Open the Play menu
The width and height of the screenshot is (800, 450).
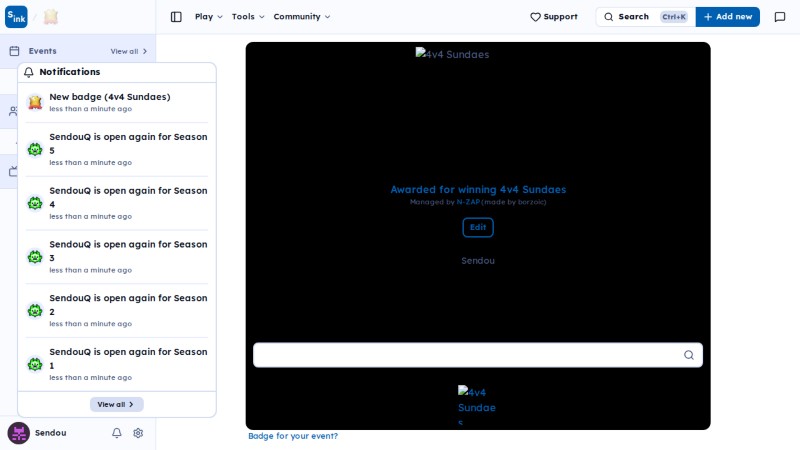[x=209, y=17]
